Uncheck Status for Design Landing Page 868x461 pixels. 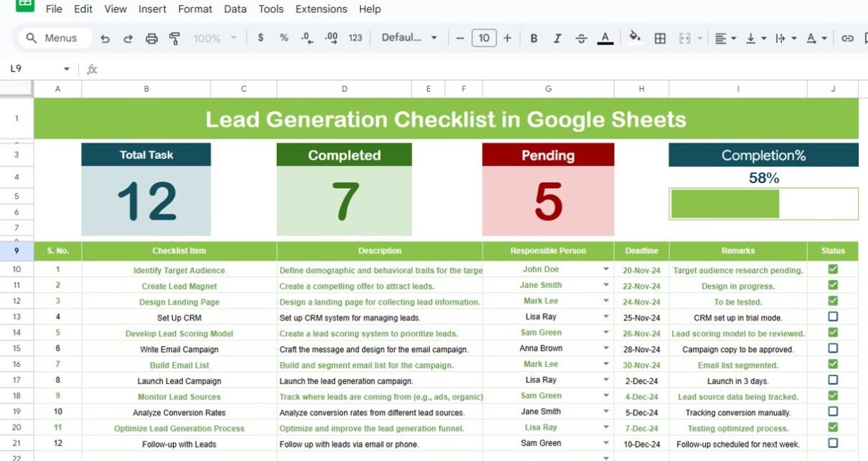[833, 301]
